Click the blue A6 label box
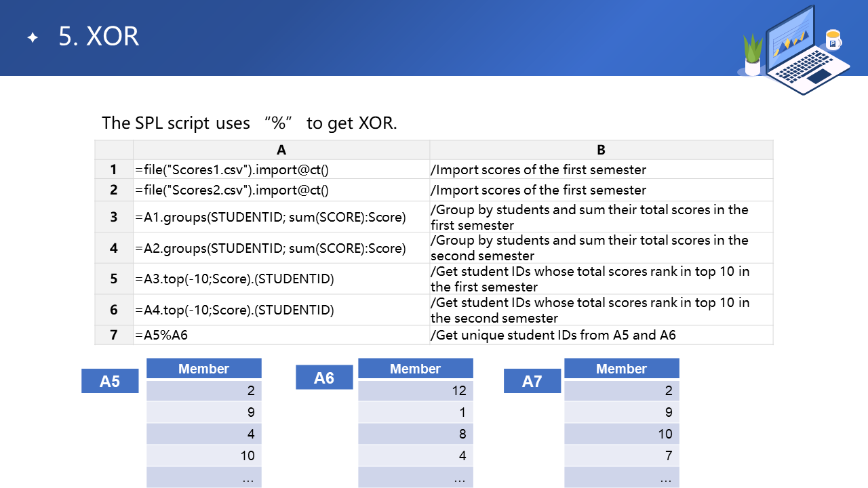 pyautogui.click(x=324, y=378)
